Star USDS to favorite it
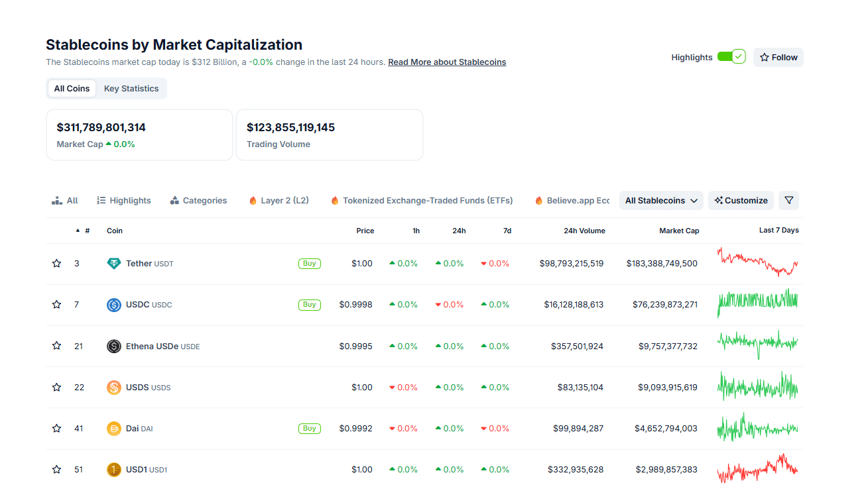 click(x=56, y=387)
